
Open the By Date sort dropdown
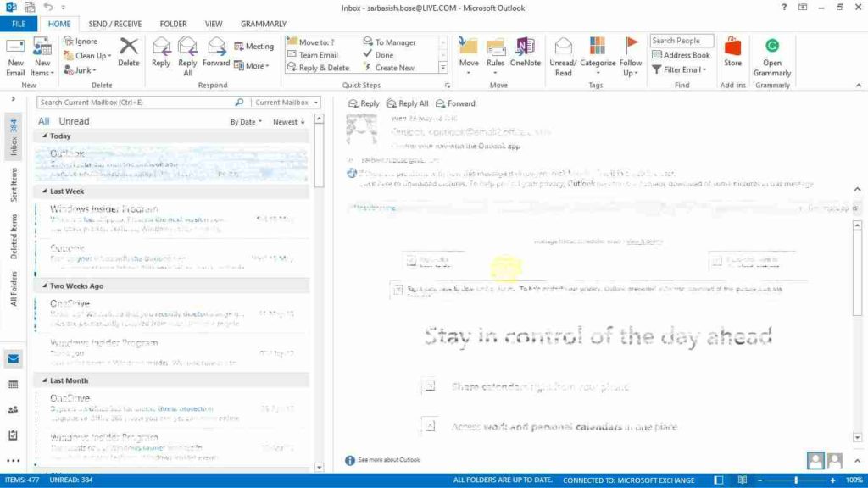246,122
